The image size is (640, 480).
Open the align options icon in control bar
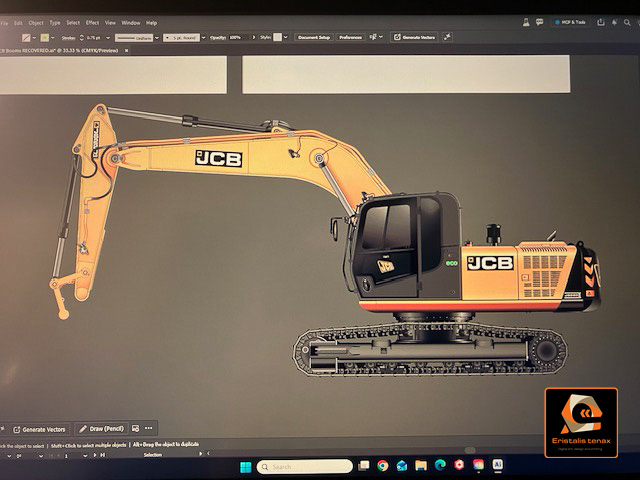coord(373,37)
